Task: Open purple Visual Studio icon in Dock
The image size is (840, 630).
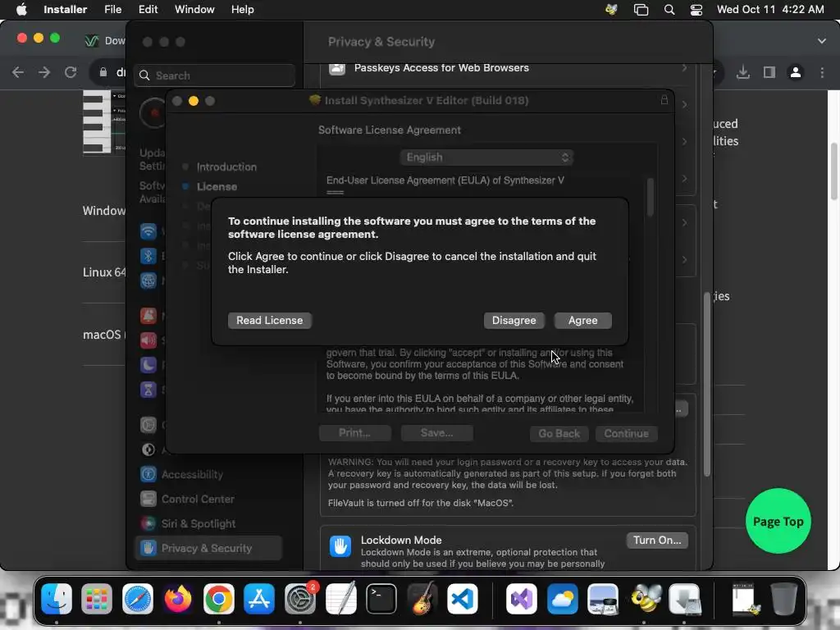Action: [521, 598]
